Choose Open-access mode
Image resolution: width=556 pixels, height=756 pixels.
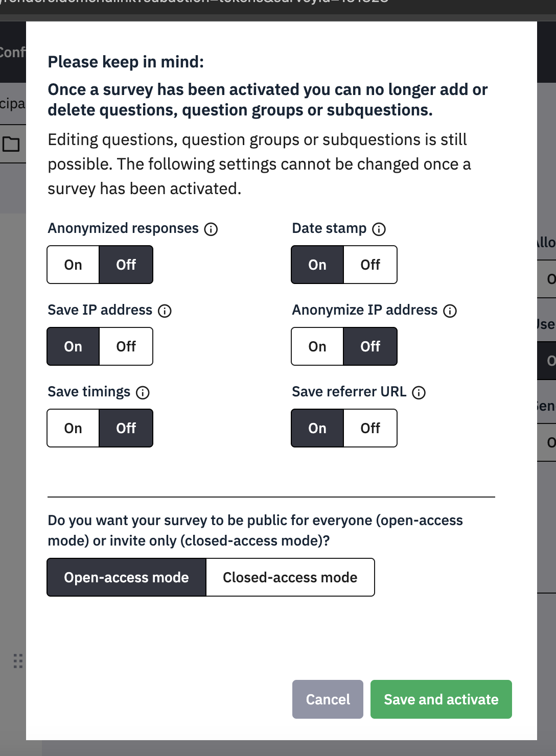[126, 577]
